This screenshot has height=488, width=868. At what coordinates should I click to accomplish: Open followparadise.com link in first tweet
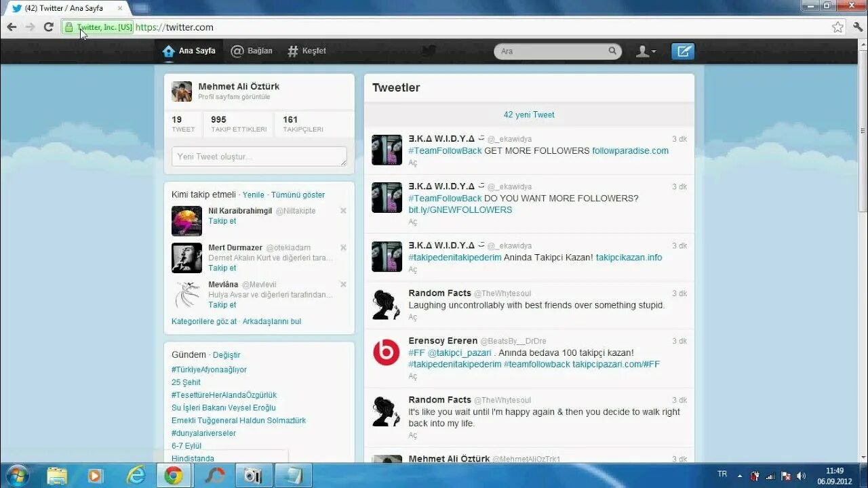(630, 150)
